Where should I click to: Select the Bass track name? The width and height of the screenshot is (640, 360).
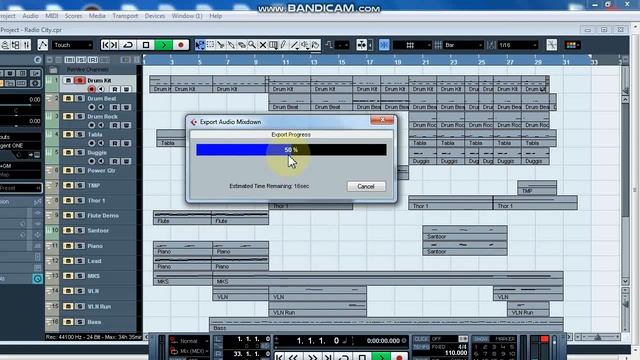click(x=94, y=322)
